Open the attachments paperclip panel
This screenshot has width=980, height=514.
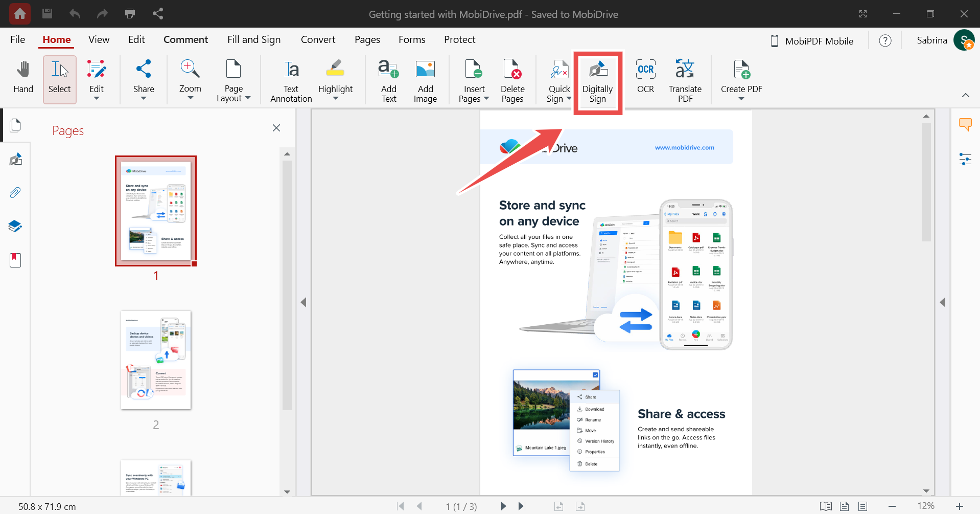pos(15,193)
